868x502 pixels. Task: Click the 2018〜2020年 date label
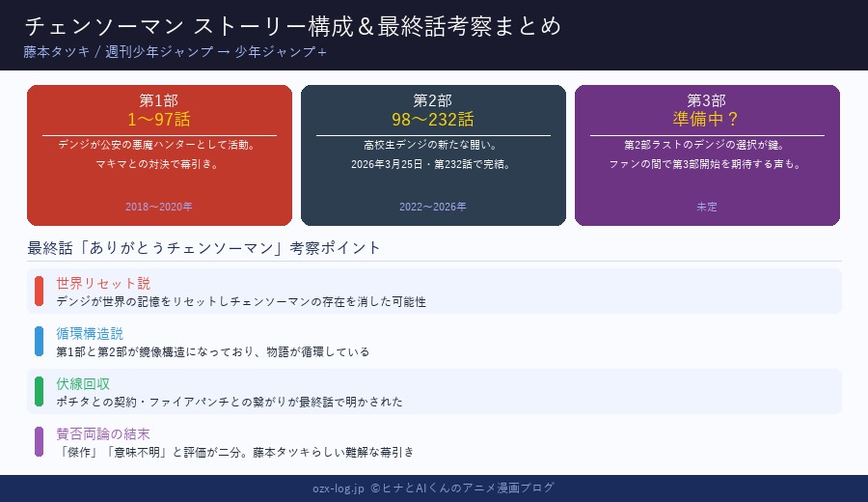point(159,207)
